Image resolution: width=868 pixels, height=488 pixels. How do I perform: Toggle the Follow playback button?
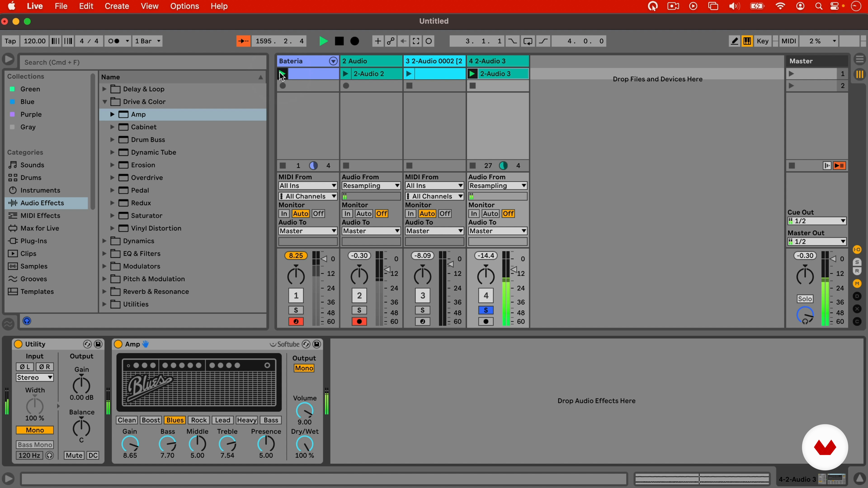[243, 41]
